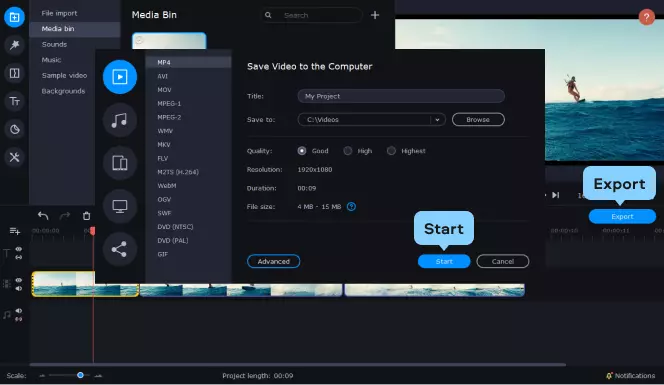Click the Cancel button
The width and height of the screenshot is (664, 385).
click(x=503, y=261)
